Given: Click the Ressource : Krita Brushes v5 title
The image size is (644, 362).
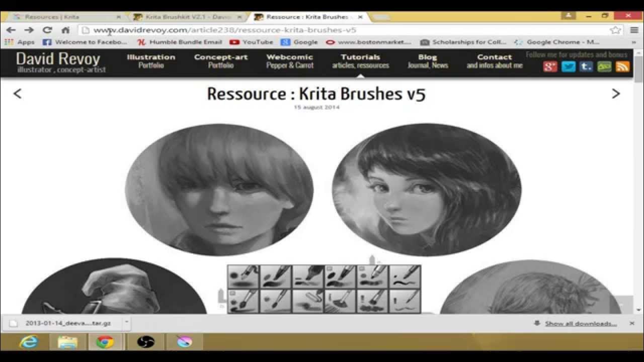Looking at the screenshot, I should (316, 94).
